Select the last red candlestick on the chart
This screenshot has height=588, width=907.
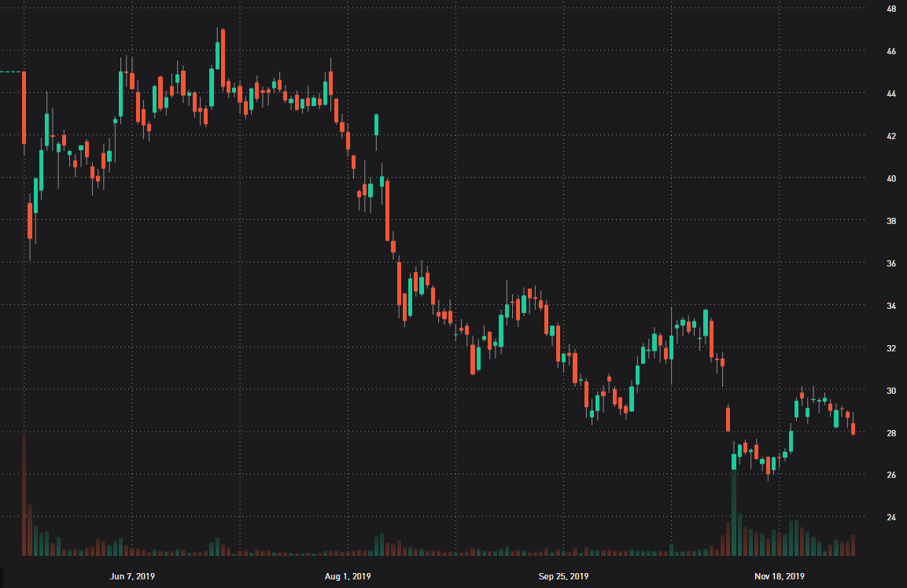854,428
